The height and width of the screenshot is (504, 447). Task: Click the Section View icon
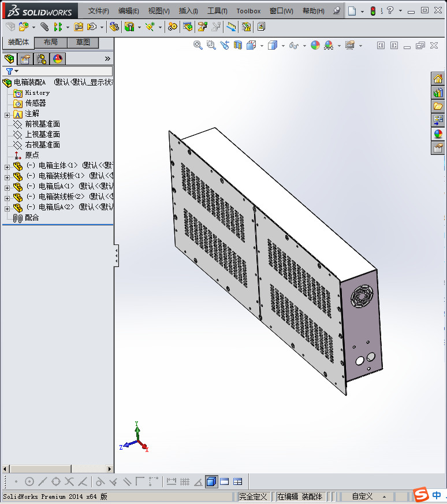(x=237, y=45)
